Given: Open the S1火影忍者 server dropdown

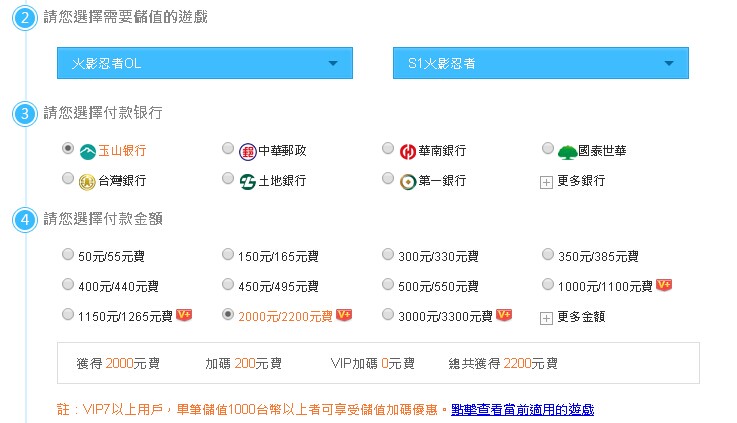Looking at the screenshot, I should click(x=541, y=63).
